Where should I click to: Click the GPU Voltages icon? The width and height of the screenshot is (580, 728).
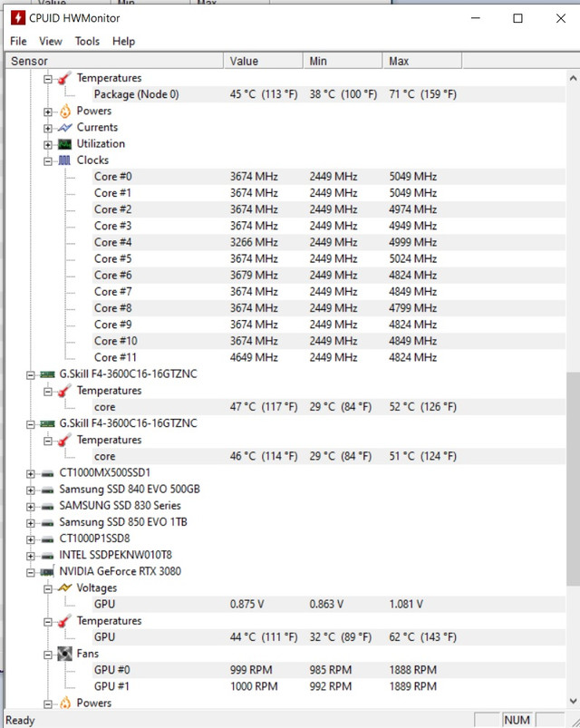coord(65,588)
